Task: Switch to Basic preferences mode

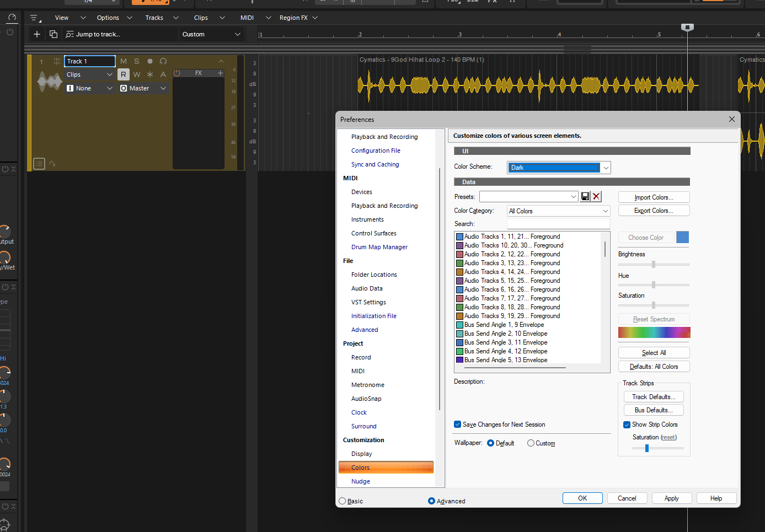Action: pyautogui.click(x=343, y=501)
